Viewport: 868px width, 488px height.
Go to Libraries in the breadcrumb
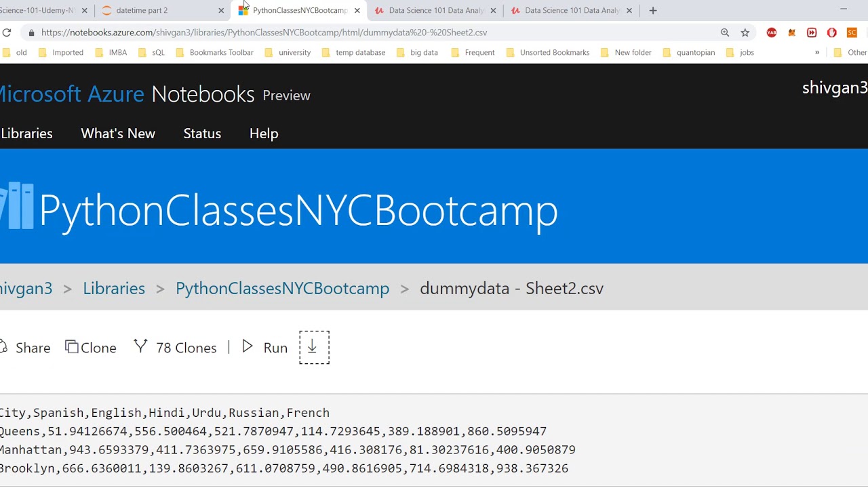click(x=114, y=288)
